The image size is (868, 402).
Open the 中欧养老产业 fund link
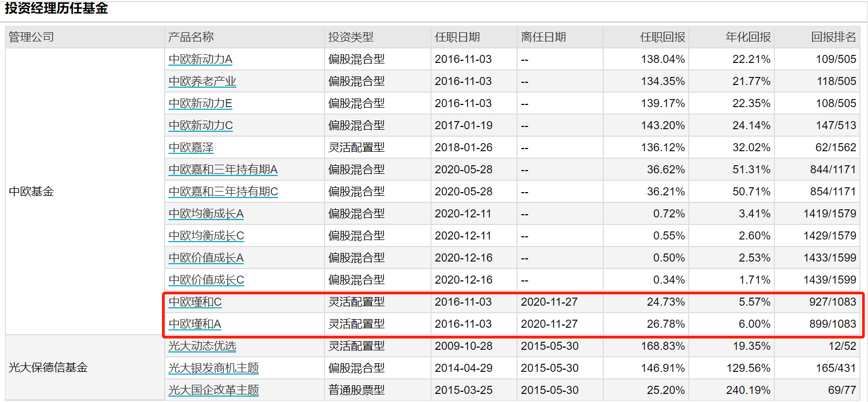pyautogui.click(x=202, y=81)
